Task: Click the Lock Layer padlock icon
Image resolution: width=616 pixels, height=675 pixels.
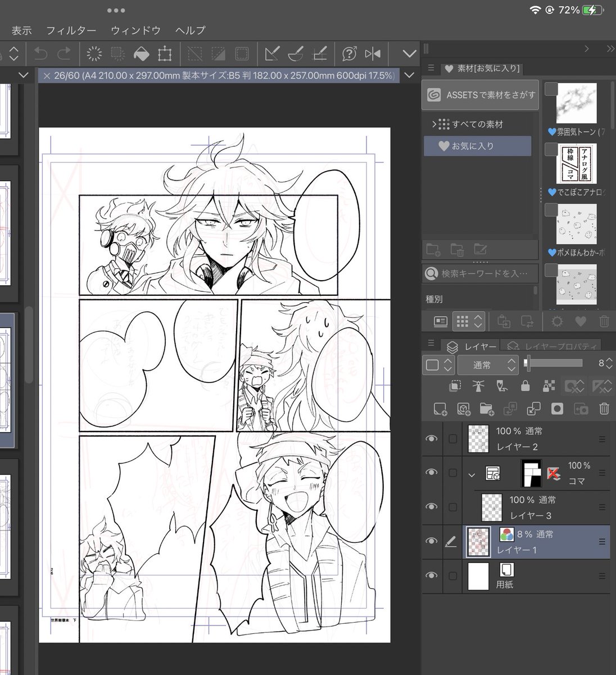Action: 525,386
